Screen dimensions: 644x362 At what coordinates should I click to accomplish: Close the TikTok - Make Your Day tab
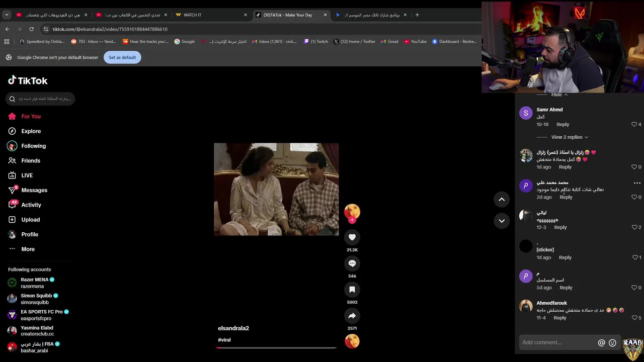[x=325, y=15]
